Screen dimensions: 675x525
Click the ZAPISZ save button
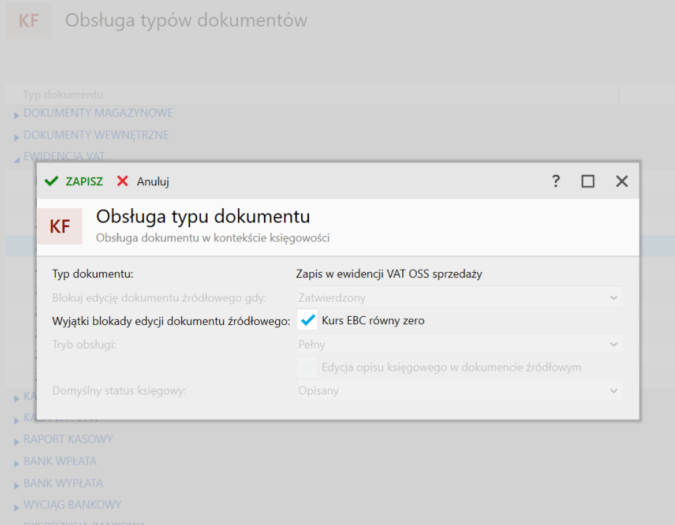click(x=74, y=181)
